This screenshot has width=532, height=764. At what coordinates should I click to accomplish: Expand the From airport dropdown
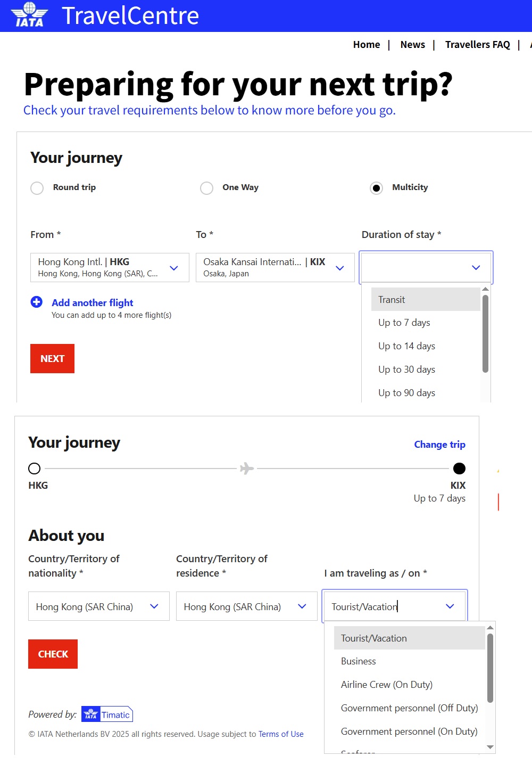(x=174, y=268)
